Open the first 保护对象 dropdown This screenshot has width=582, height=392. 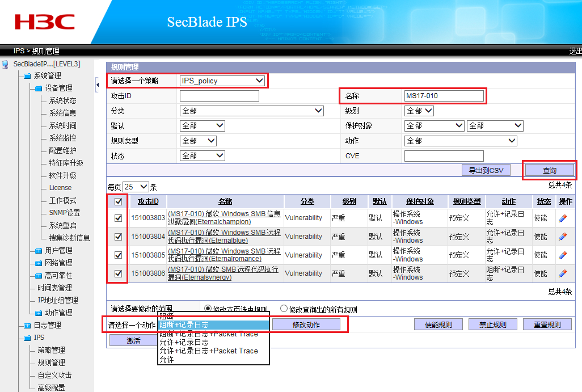point(435,125)
